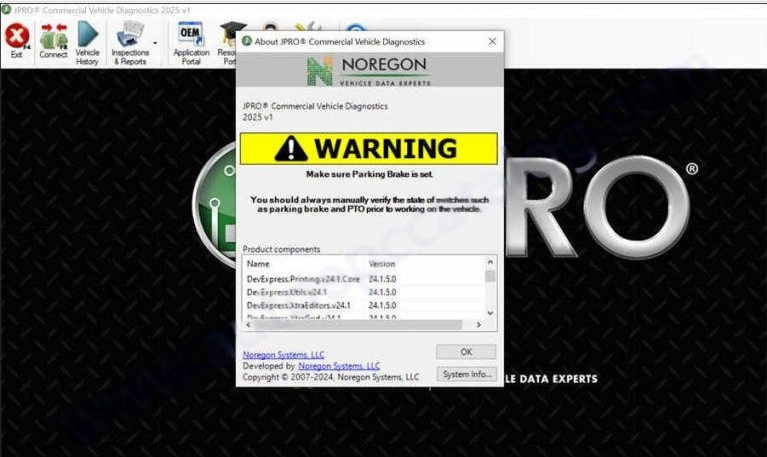The width and height of the screenshot is (767, 457).
Task: Click the System Info... button
Action: [467, 374]
